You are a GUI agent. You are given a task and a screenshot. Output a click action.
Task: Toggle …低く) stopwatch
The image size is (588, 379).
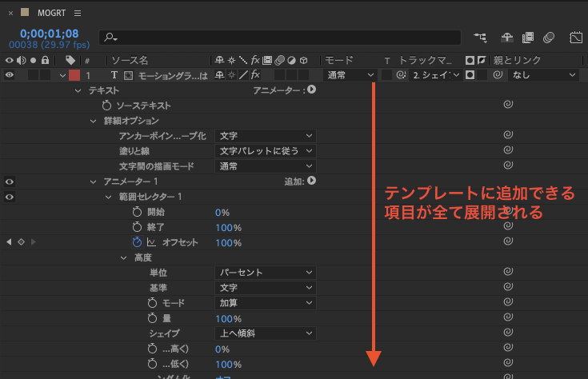[x=152, y=364]
